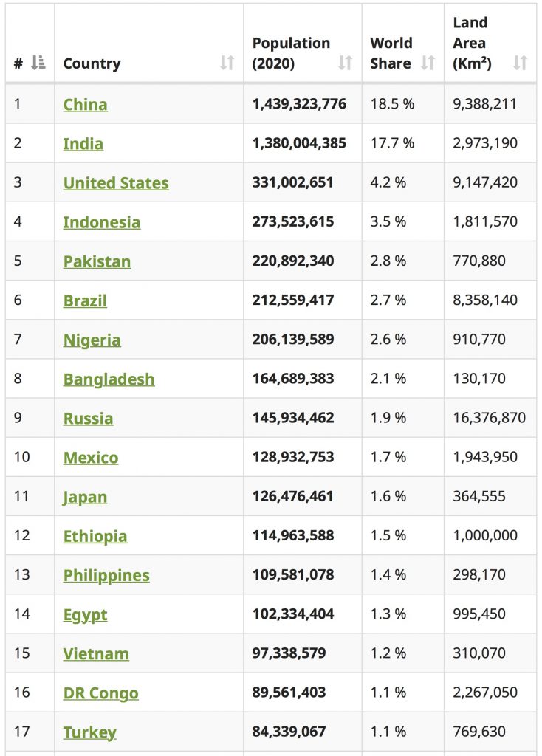This screenshot has height=756, width=542.
Task: Click China's population figure cell
Action: [299, 104]
